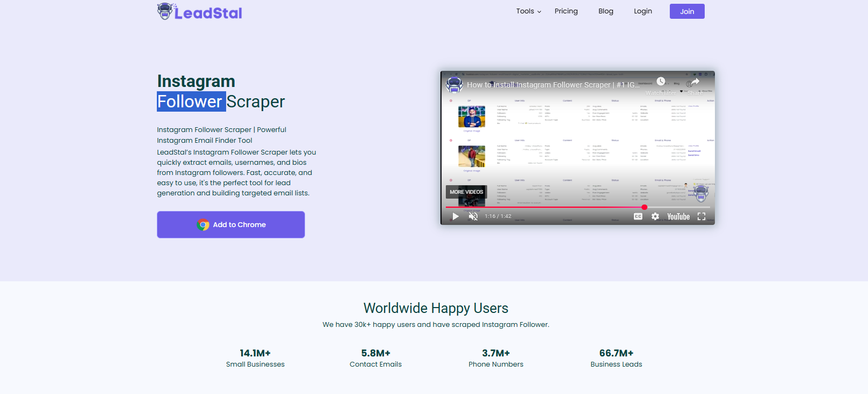Toggle closed captions on the video

(638, 216)
